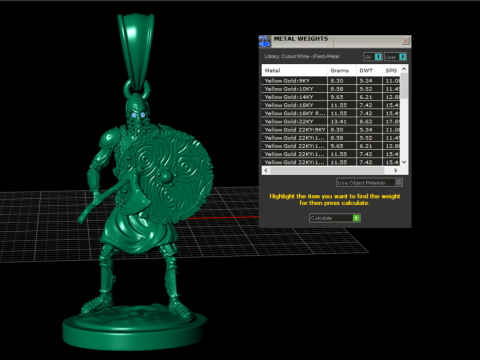This screenshot has width=480, height=360.
Task: Select the Yellow Gold:18KY row
Action: click(331, 105)
